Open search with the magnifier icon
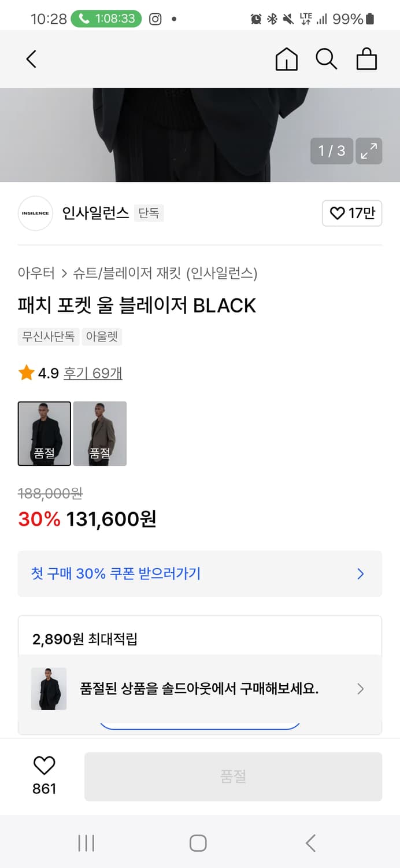The image size is (400, 868). pos(327,58)
